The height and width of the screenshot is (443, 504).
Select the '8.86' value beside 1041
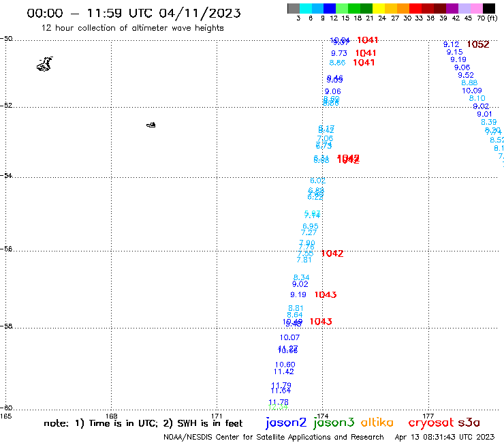point(337,63)
